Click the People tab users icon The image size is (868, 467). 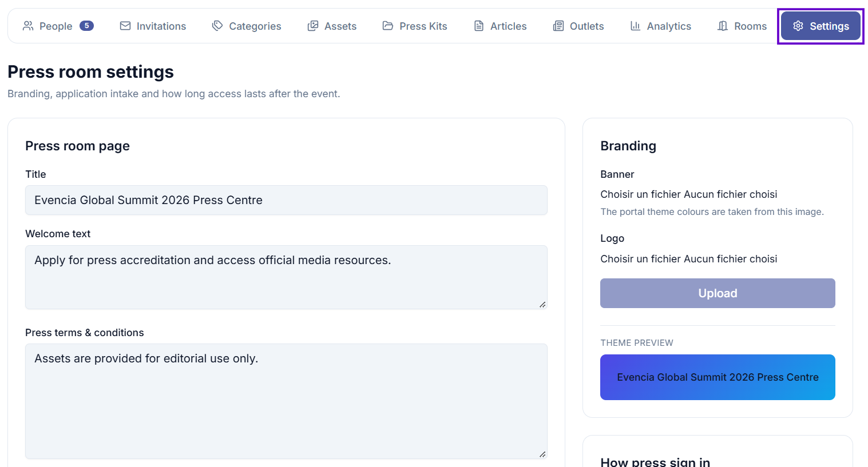pos(28,26)
